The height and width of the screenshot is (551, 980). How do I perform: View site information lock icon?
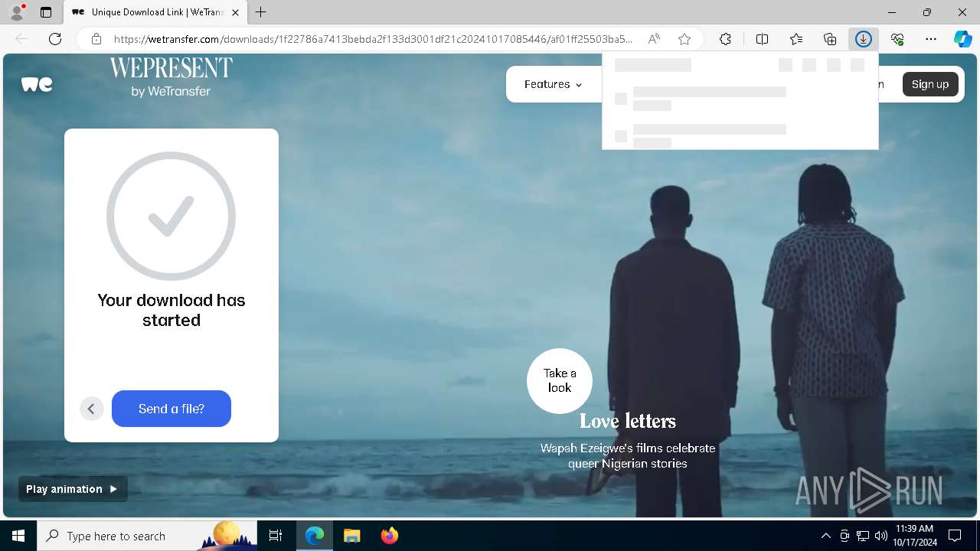96,39
